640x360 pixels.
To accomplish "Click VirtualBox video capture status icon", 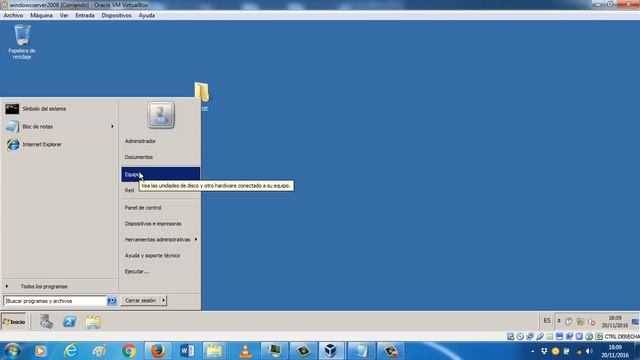I will pyautogui.click(x=569, y=336).
